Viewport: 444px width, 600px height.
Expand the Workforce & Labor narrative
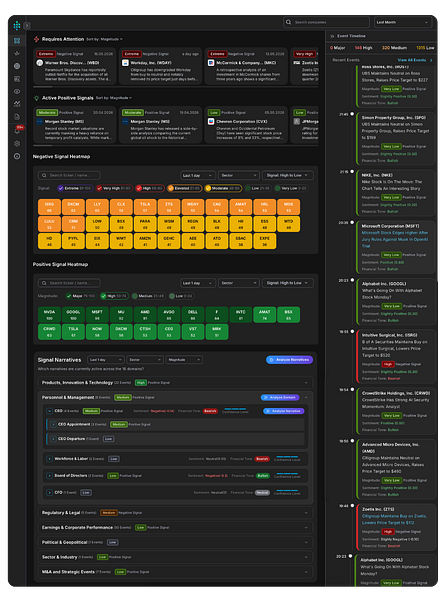tap(49, 459)
